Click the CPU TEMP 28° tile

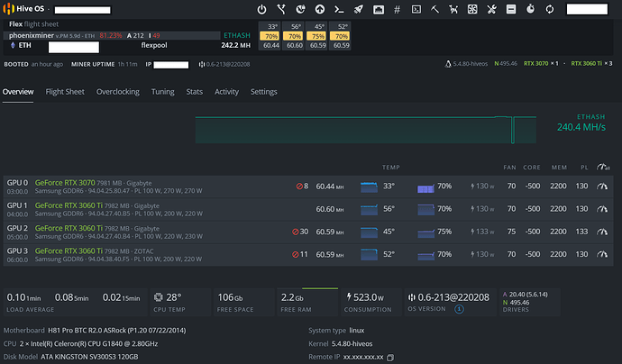(x=178, y=302)
